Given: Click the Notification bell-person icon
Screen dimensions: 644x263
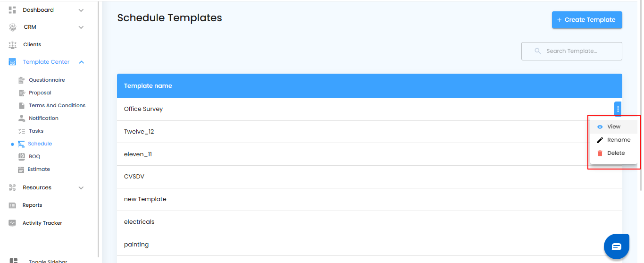Looking at the screenshot, I should tap(21, 119).
